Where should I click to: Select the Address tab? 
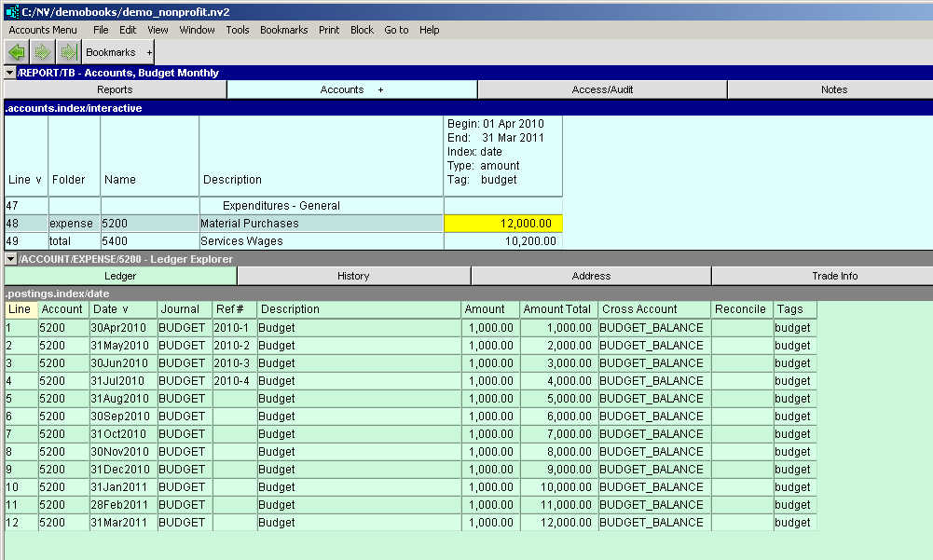[591, 276]
